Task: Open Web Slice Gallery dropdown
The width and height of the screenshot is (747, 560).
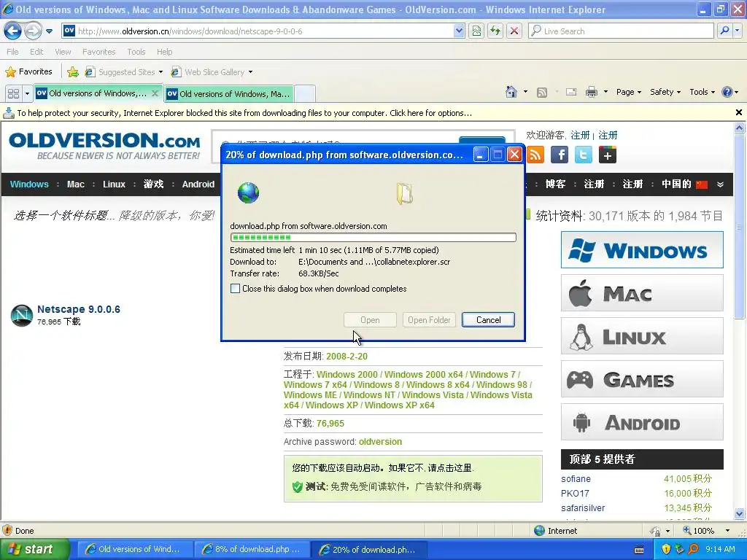Action: [212, 72]
